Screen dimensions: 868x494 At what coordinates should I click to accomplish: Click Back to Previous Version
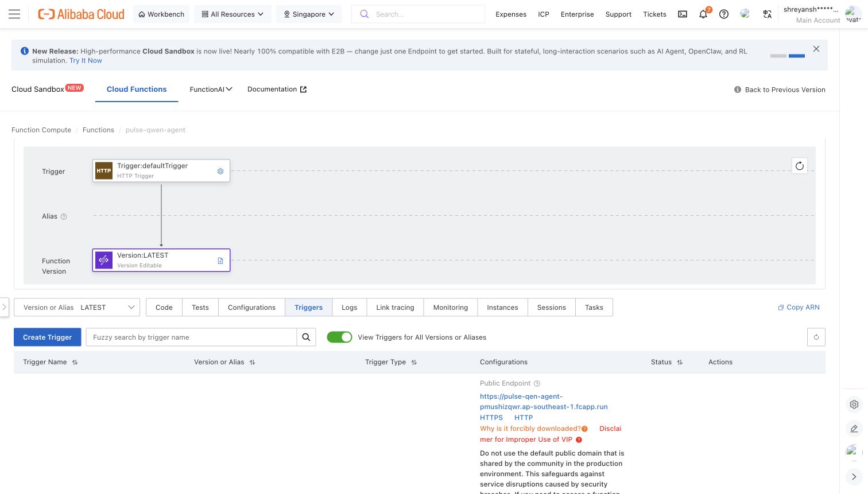(780, 90)
